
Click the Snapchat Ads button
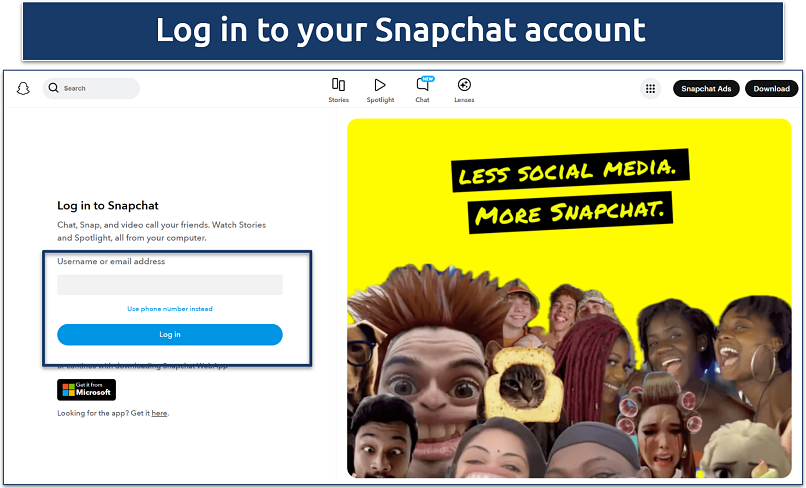(706, 89)
